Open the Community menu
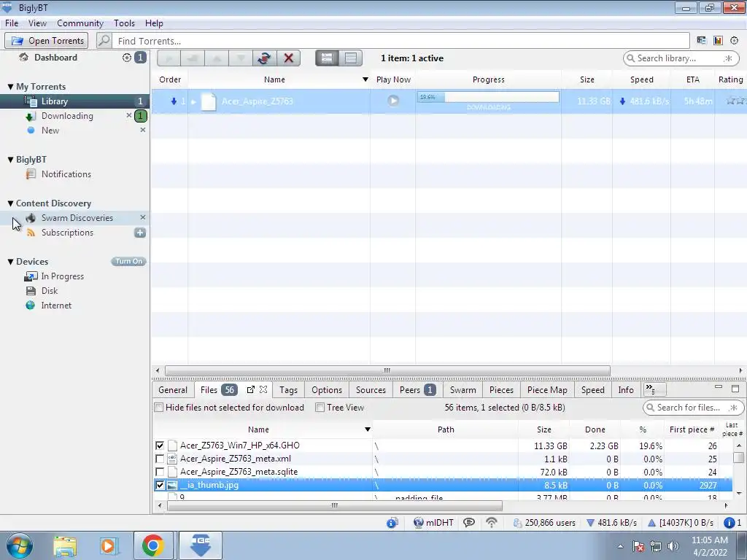 point(80,23)
